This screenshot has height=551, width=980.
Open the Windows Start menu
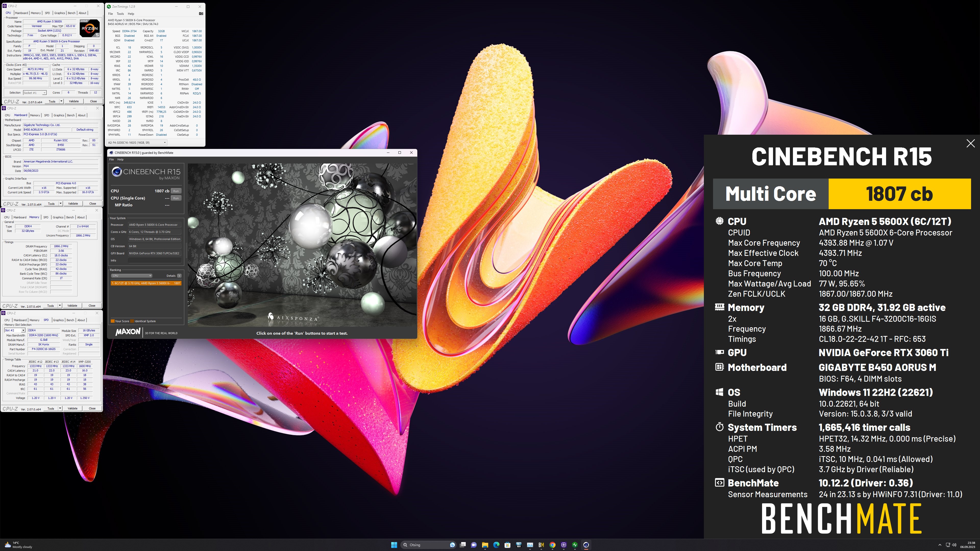[x=394, y=545]
